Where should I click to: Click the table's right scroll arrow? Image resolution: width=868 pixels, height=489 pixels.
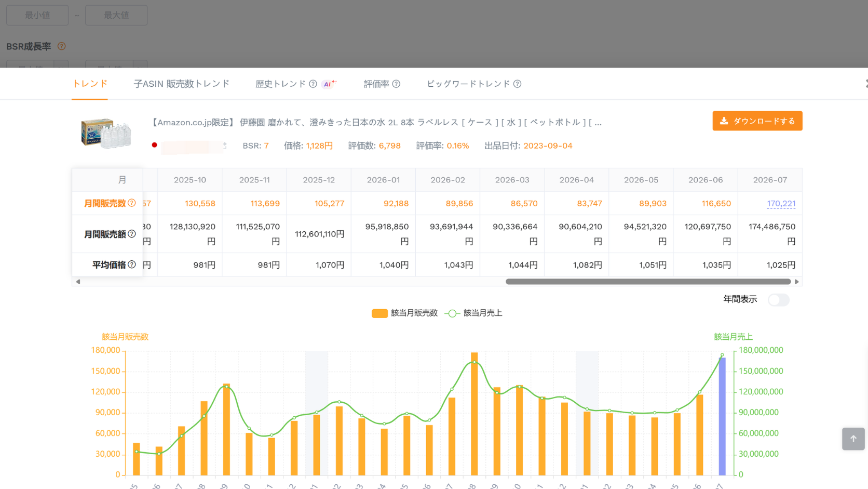coord(797,282)
